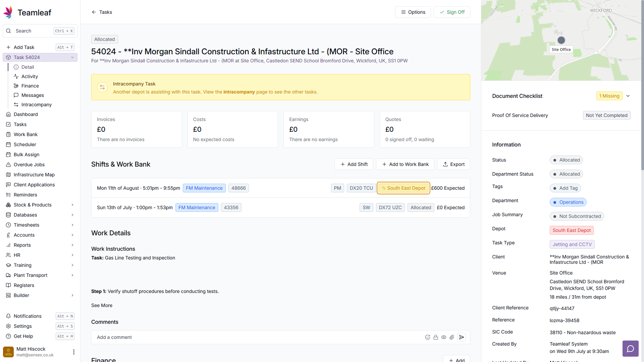This screenshot has width=644, height=362.
Task: Click the red South East Depot tag
Action: coord(572,230)
